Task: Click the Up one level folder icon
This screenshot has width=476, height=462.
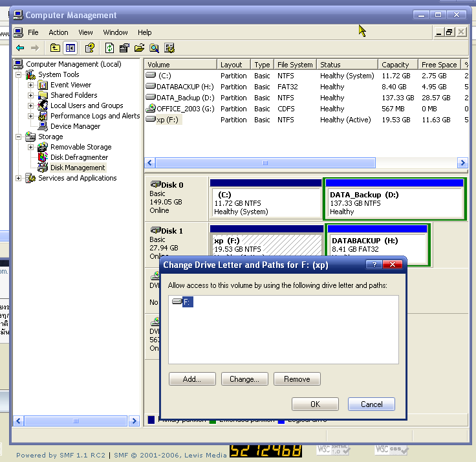Action: [55, 48]
